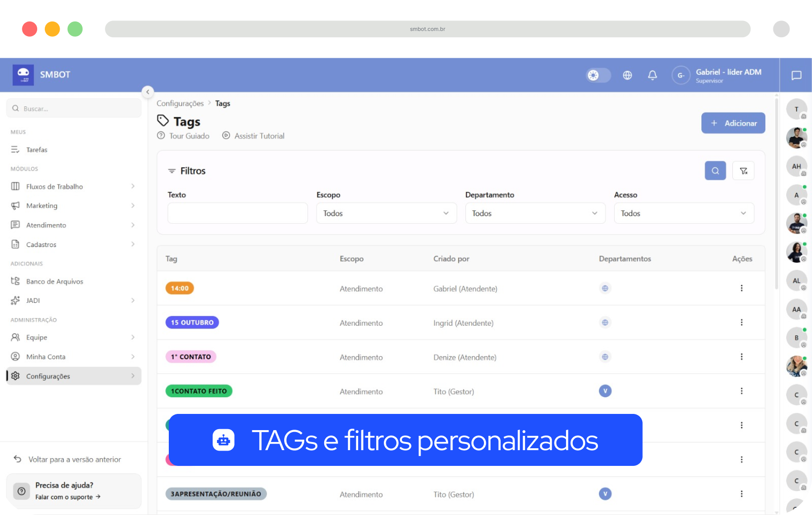This screenshot has width=812, height=515.
Task: Click the Adicionar button
Action: click(733, 123)
